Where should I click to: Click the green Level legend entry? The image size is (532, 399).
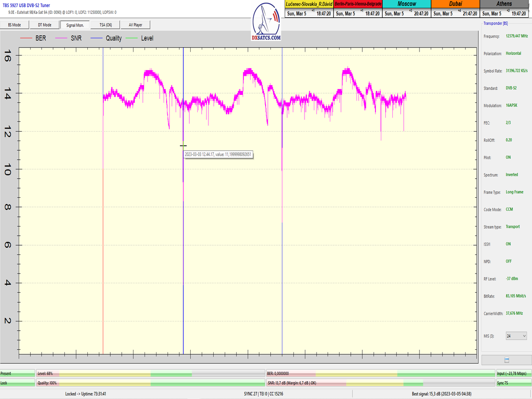(141, 38)
